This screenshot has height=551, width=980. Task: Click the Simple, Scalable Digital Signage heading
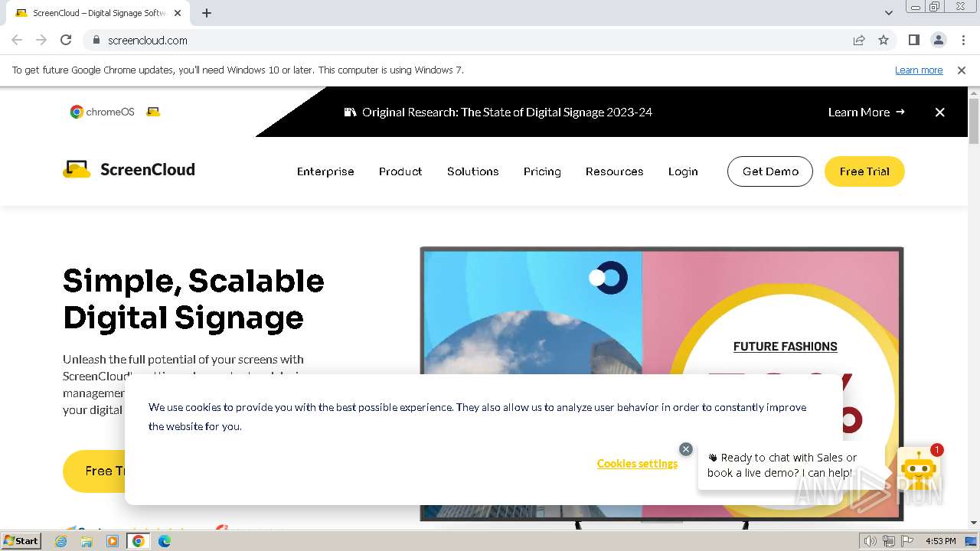click(x=193, y=299)
